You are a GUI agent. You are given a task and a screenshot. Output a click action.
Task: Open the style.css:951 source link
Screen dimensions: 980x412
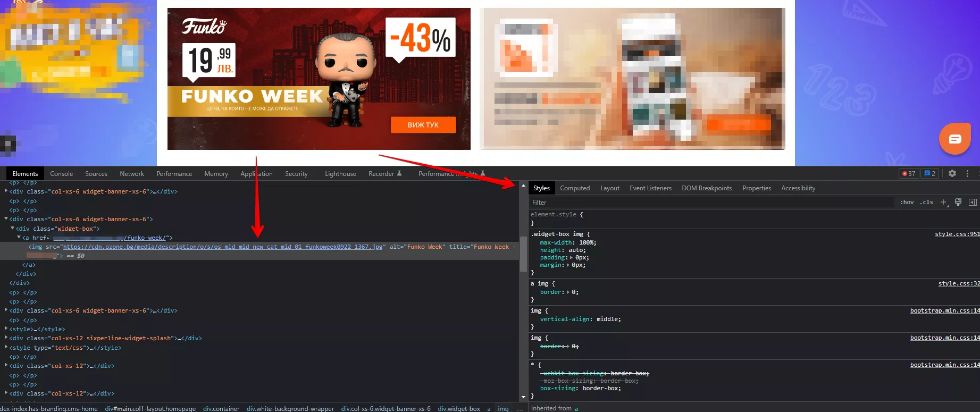[x=957, y=234]
